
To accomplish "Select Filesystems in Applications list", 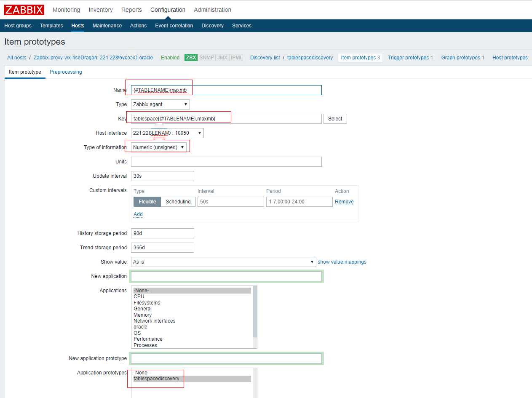I will (x=192, y=303).
